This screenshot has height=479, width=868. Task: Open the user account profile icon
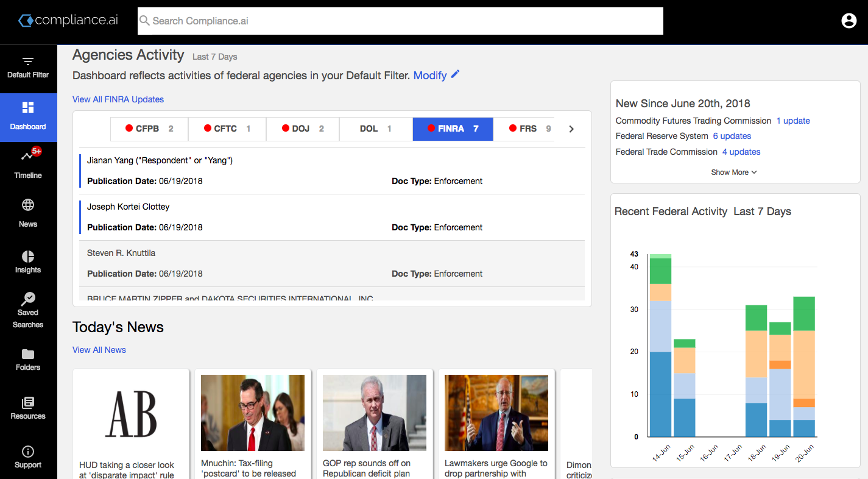[x=849, y=21]
